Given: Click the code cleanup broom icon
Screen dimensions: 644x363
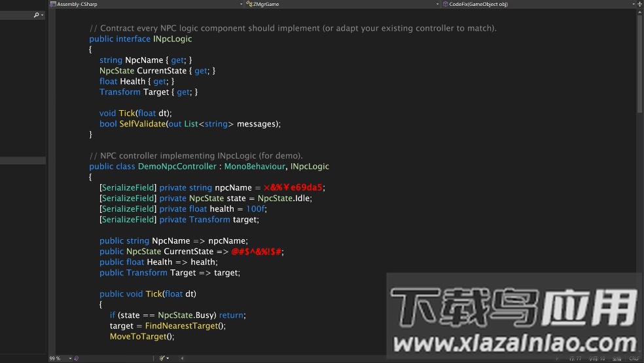Looking at the screenshot, I should pyautogui.click(x=162, y=358).
